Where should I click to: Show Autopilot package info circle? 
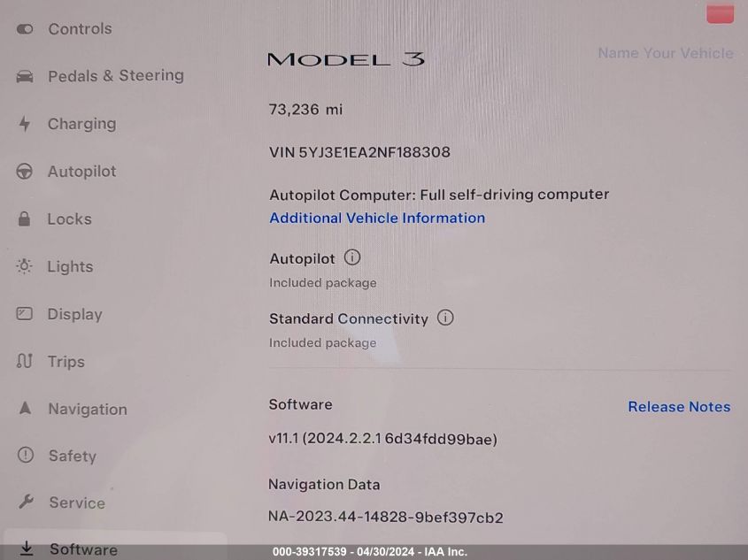352,257
